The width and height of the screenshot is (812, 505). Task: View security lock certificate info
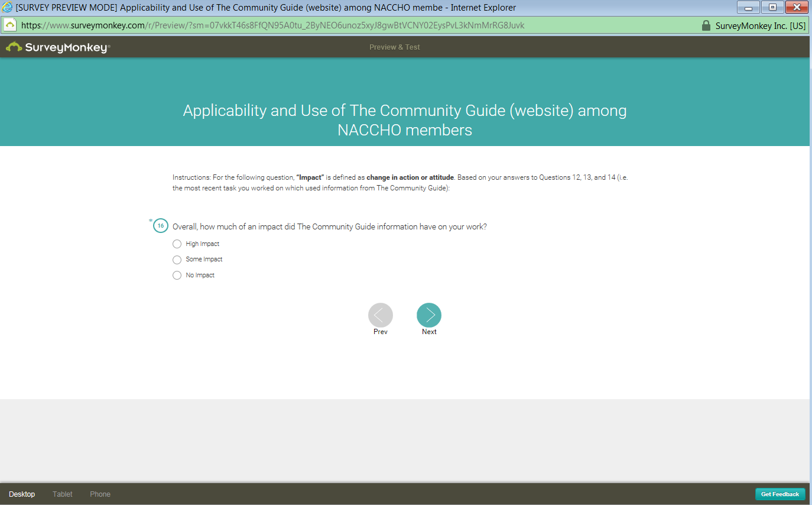point(705,25)
